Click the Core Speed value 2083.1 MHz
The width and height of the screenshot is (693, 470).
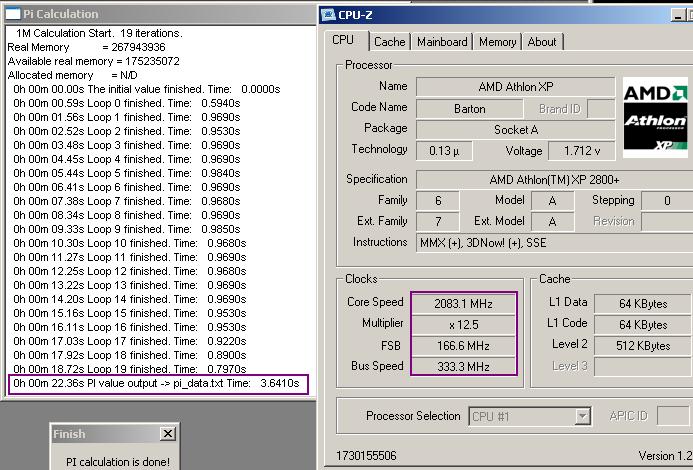(463, 304)
